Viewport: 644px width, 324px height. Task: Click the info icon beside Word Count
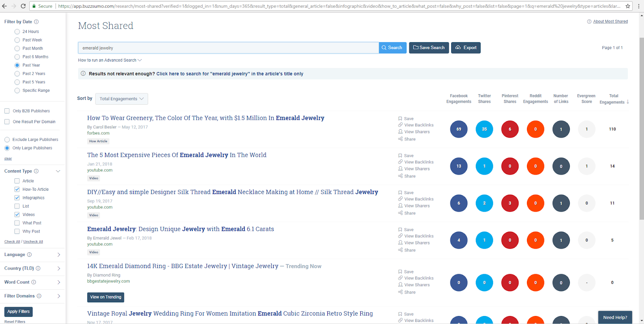[34, 282]
